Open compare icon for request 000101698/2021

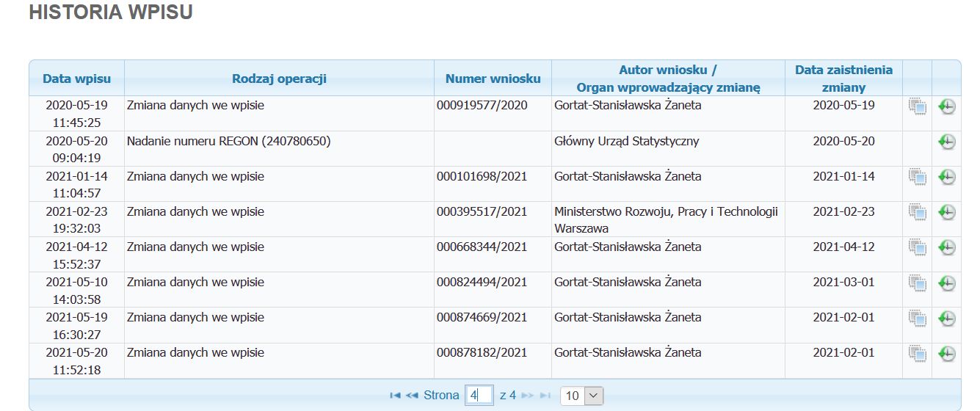pos(917,178)
